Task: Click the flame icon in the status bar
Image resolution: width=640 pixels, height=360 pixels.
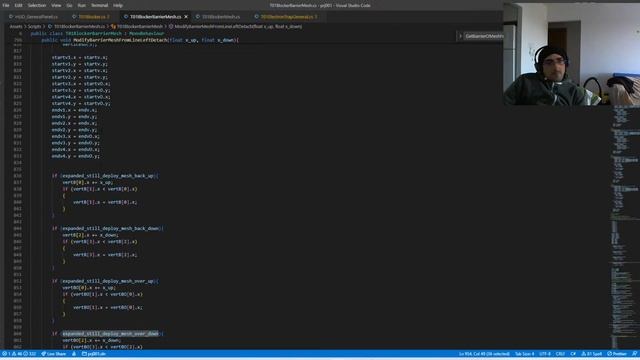Action: [x=74, y=354]
